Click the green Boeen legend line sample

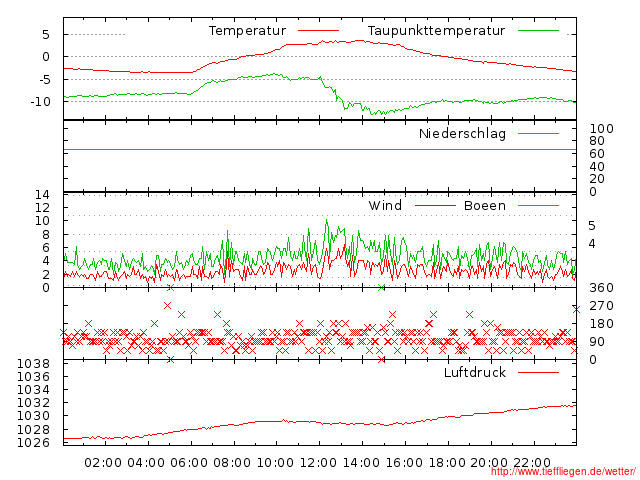click(x=538, y=205)
